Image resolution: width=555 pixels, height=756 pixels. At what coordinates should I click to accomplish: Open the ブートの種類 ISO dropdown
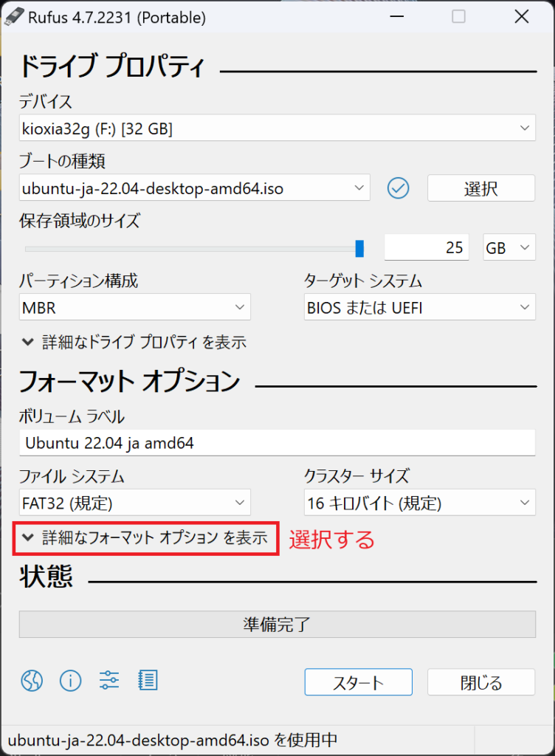tap(195, 188)
